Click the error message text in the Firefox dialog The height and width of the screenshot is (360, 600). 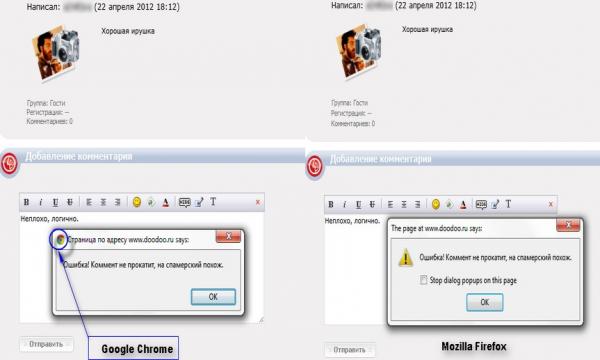[x=495, y=257]
